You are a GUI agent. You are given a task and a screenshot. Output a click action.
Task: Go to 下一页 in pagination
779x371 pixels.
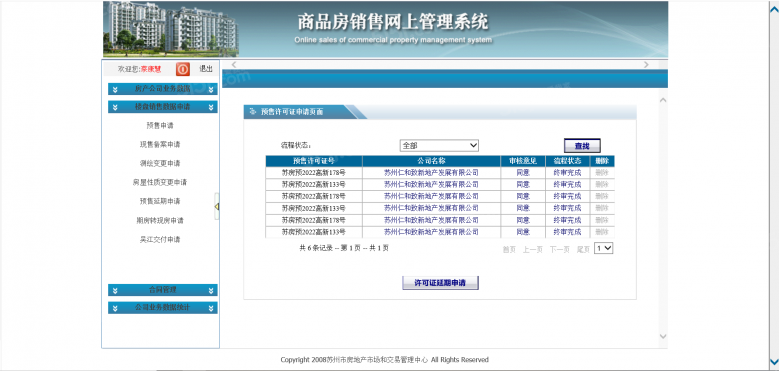click(559, 250)
